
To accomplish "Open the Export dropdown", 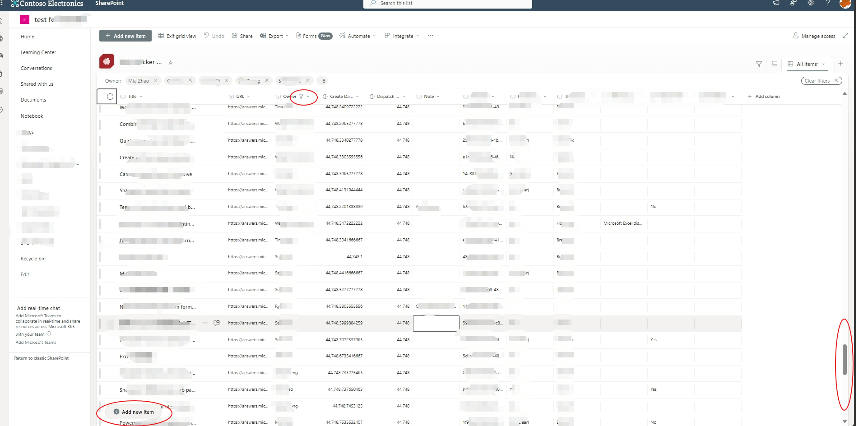I will click(274, 36).
